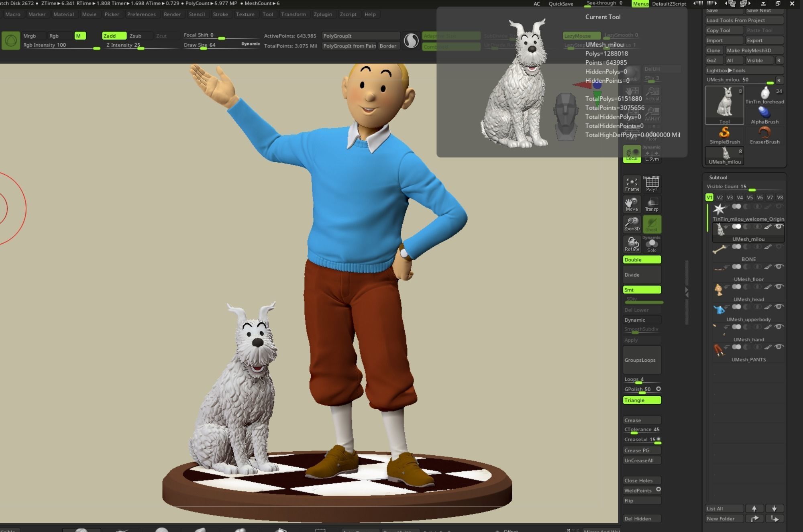Click the panel divider collapse arrows
This screenshot has width=803, height=532.
click(687, 292)
